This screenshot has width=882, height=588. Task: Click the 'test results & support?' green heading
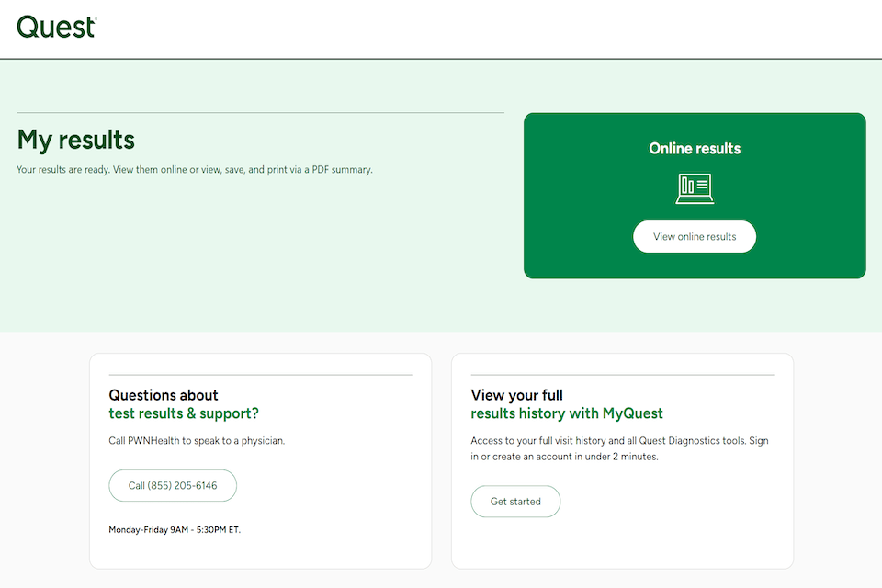(x=184, y=413)
